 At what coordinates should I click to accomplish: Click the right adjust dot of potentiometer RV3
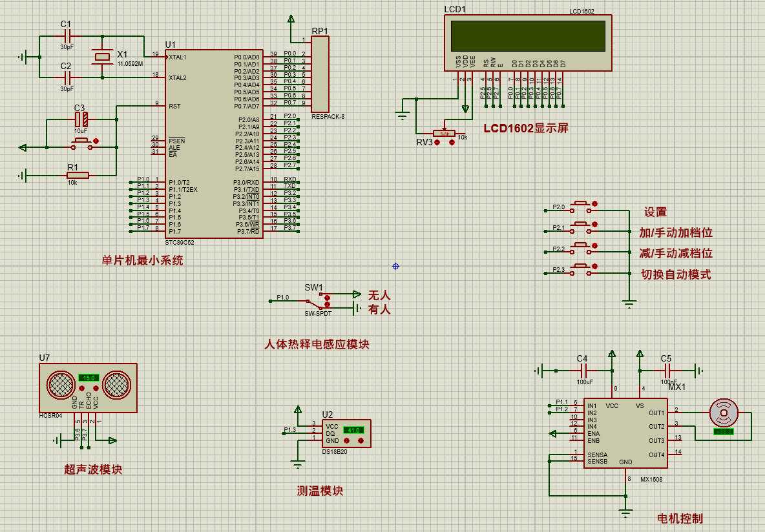click(452, 143)
